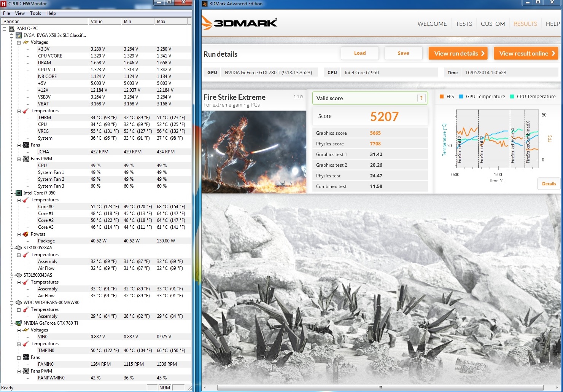563x392 pixels.
Task: Click the EVGA motherboard icon
Action: (18, 35)
